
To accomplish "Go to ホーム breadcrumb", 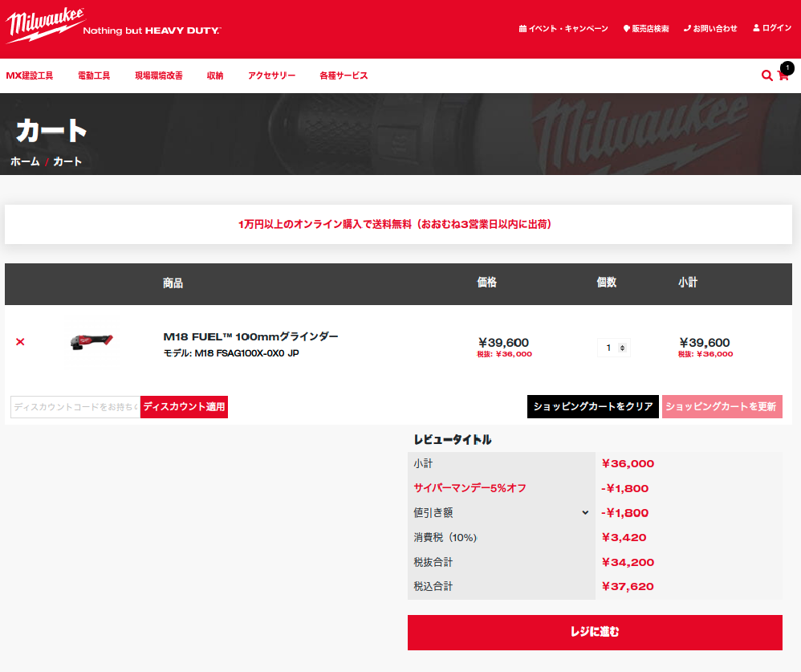I will coord(25,161).
